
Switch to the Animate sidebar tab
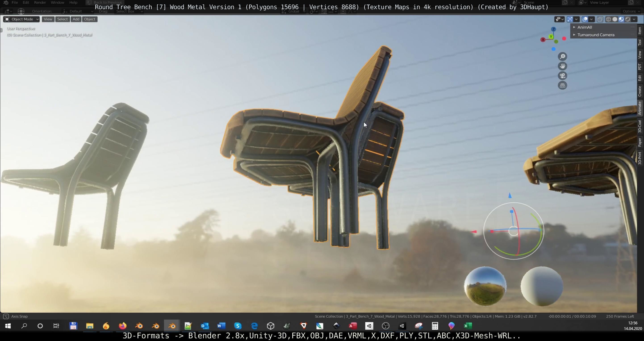640,108
